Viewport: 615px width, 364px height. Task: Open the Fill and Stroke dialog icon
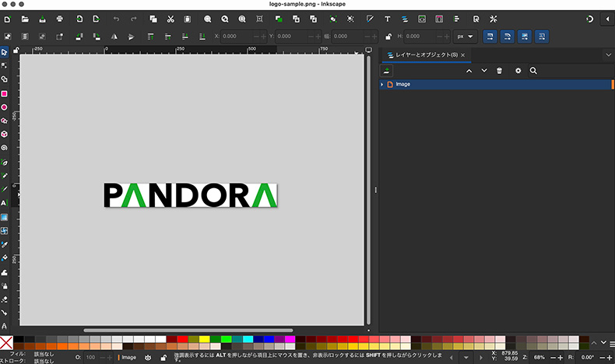coord(370,19)
